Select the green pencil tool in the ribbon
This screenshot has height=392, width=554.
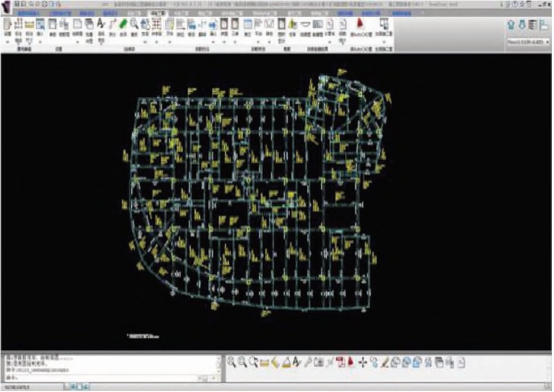click(123, 24)
